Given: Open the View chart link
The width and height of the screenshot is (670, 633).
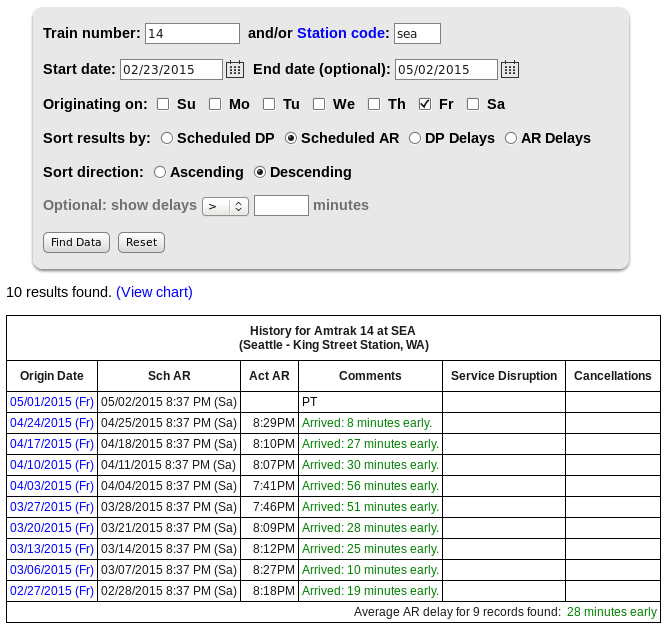Looking at the screenshot, I should [154, 292].
